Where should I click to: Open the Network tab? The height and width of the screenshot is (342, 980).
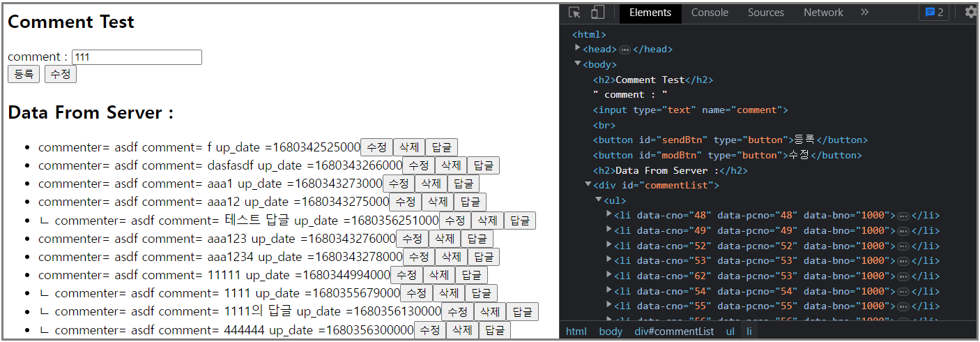(823, 13)
